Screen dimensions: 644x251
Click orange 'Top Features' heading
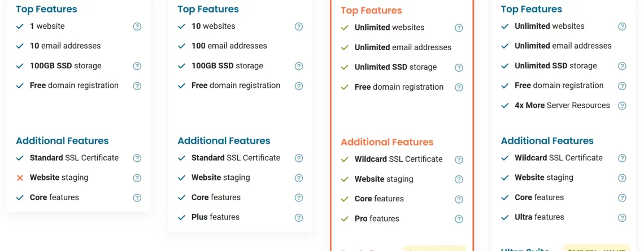pos(371,11)
